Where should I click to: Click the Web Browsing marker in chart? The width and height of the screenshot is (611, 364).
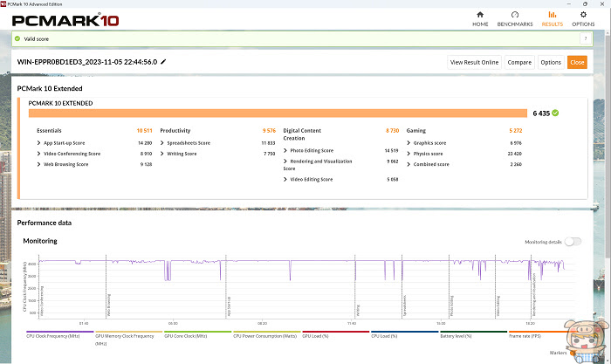109,305
